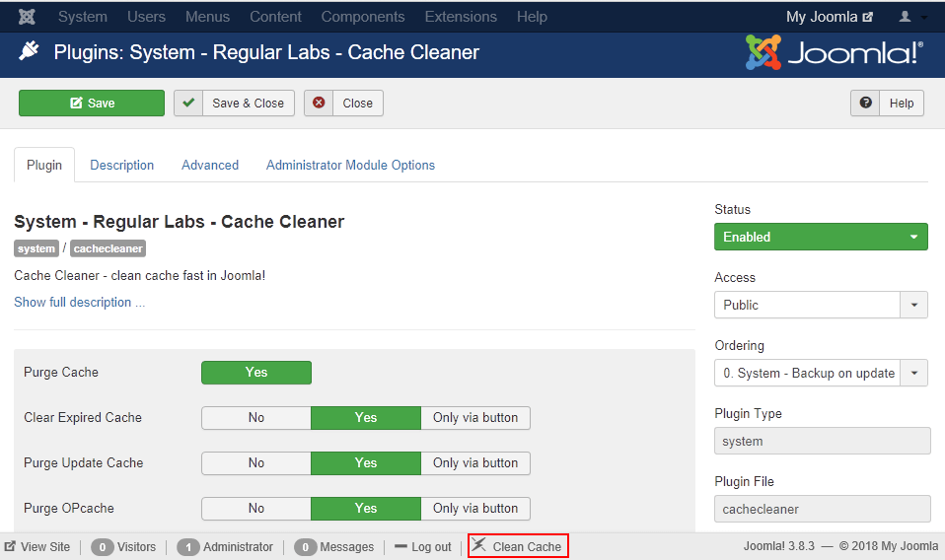Open the Content menu
This screenshot has width=945, height=560.
click(x=275, y=17)
